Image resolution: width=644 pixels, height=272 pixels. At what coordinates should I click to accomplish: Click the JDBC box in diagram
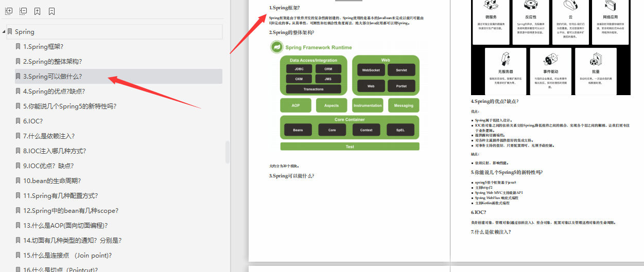299,69
